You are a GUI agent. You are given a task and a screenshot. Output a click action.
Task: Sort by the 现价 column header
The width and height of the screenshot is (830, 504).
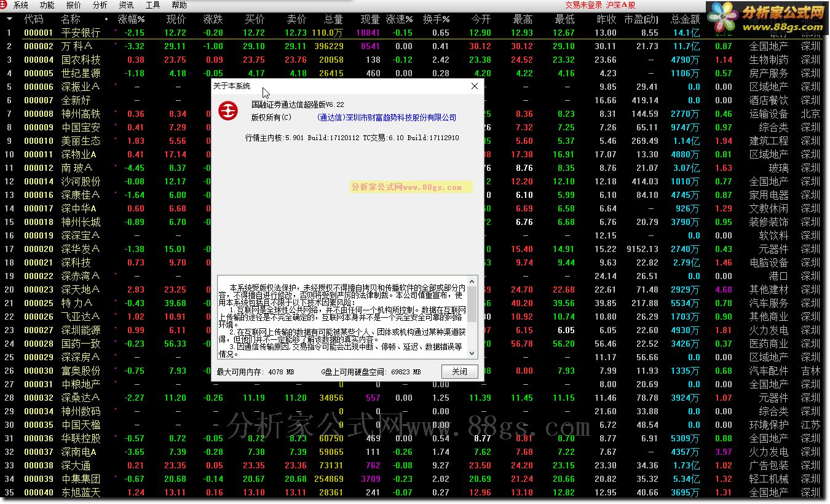tap(176, 20)
